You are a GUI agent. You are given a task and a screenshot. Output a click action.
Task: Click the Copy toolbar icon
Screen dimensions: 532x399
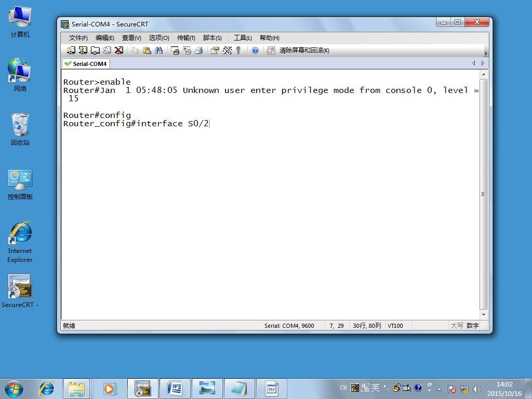[135, 50]
